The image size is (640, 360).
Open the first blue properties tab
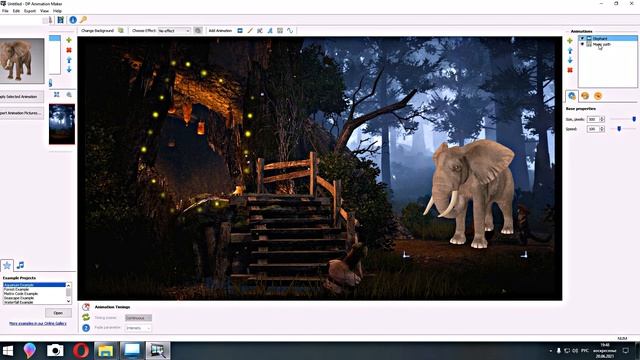pyautogui.click(x=572, y=96)
